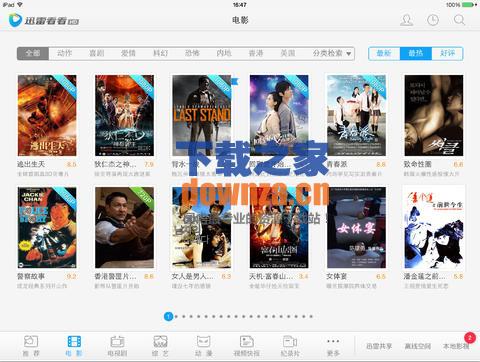Open the Jackie Chan Police Story poster
This screenshot has width=480, height=362.
[x=47, y=227]
